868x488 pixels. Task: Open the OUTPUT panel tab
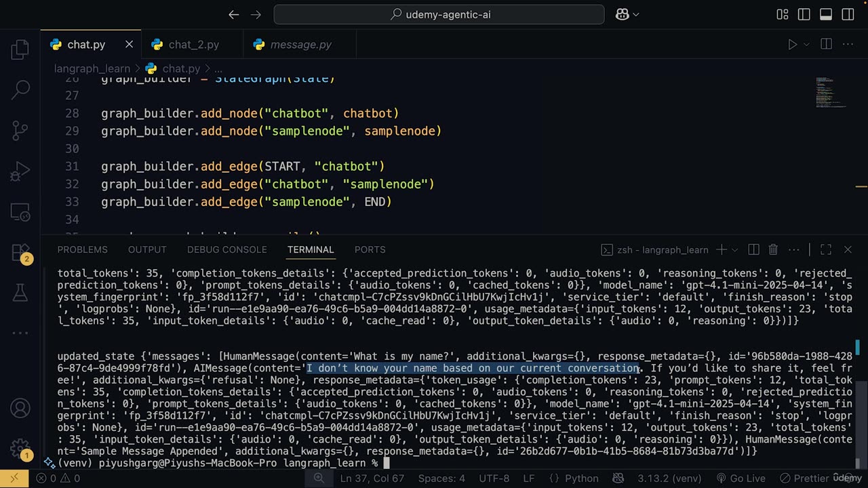click(x=147, y=249)
